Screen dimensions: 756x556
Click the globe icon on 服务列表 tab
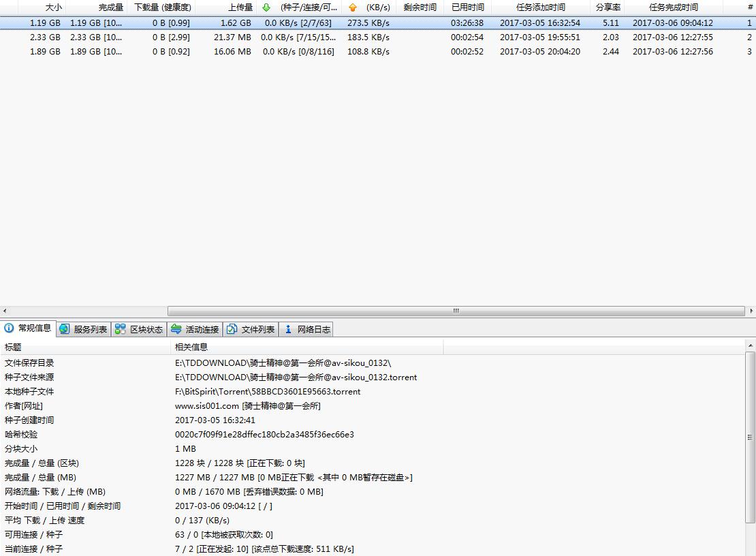65,329
